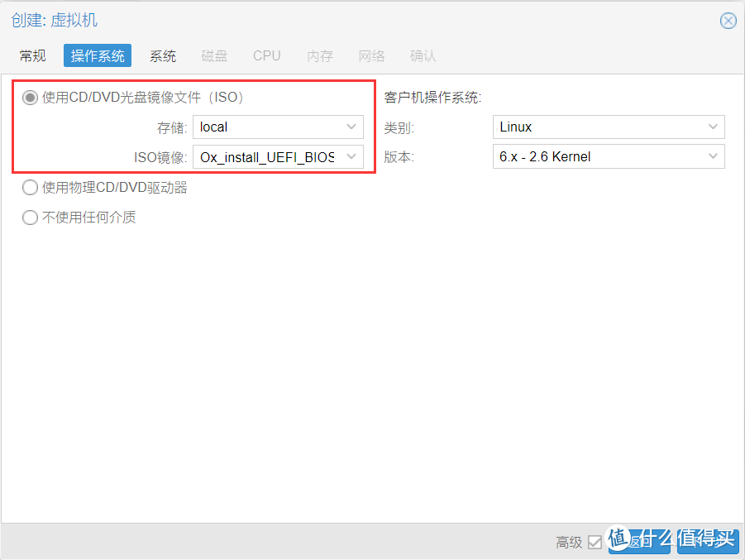Switch to the 网络 tab
Viewport: 745px width, 560px height.
pos(372,55)
